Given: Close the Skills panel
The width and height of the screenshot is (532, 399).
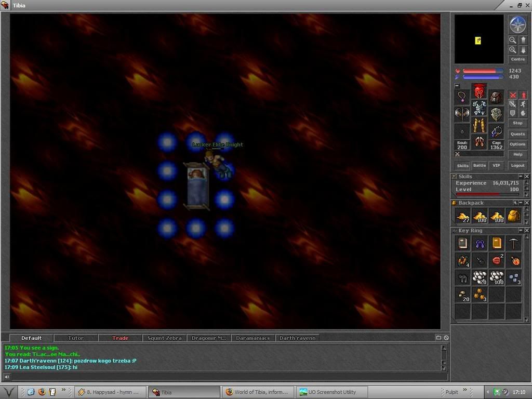Looking at the screenshot, I should pos(527,177).
